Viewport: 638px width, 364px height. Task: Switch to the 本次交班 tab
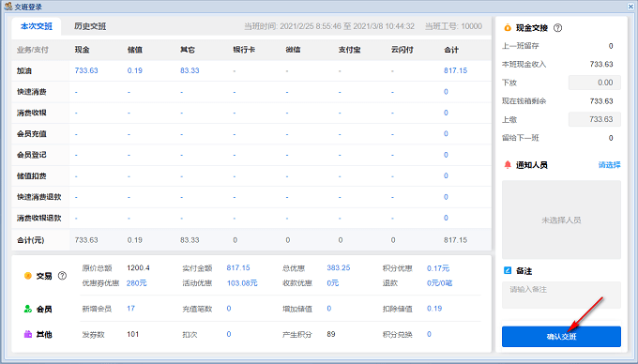37,26
